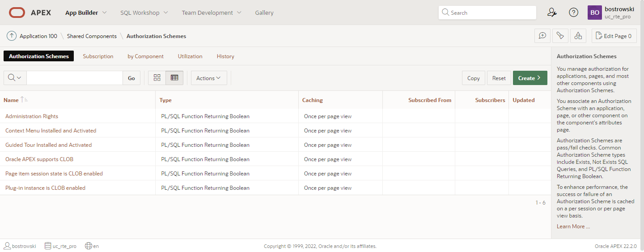Open the App Builder menu
This screenshot has height=252, width=644.
86,13
